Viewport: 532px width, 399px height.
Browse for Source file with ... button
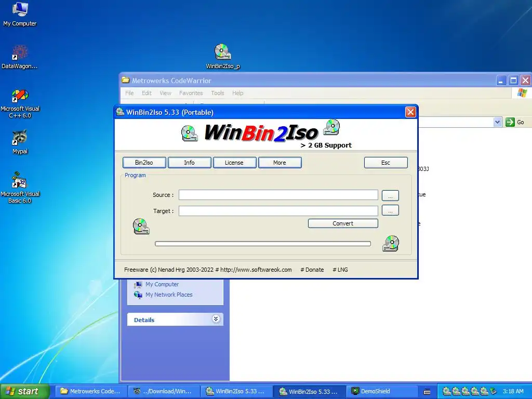[x=390, y=195]
